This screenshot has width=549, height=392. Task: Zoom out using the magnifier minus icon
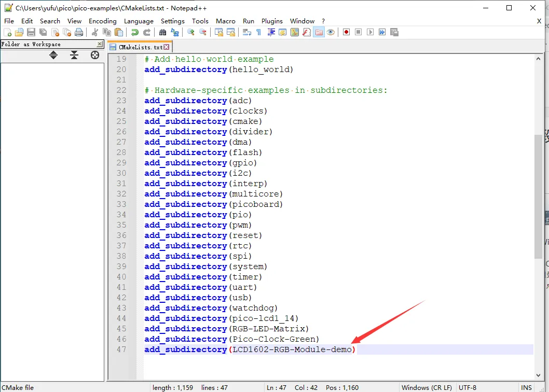pos(203,32)
